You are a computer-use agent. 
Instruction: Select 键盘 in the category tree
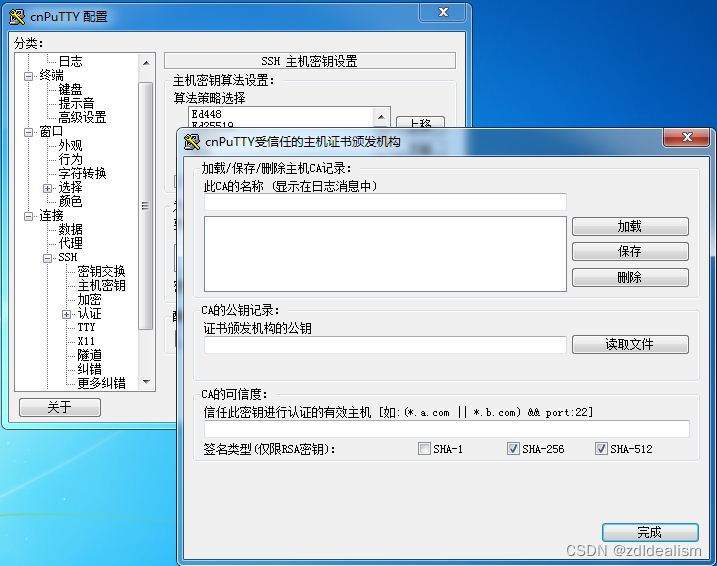(70, 90)
